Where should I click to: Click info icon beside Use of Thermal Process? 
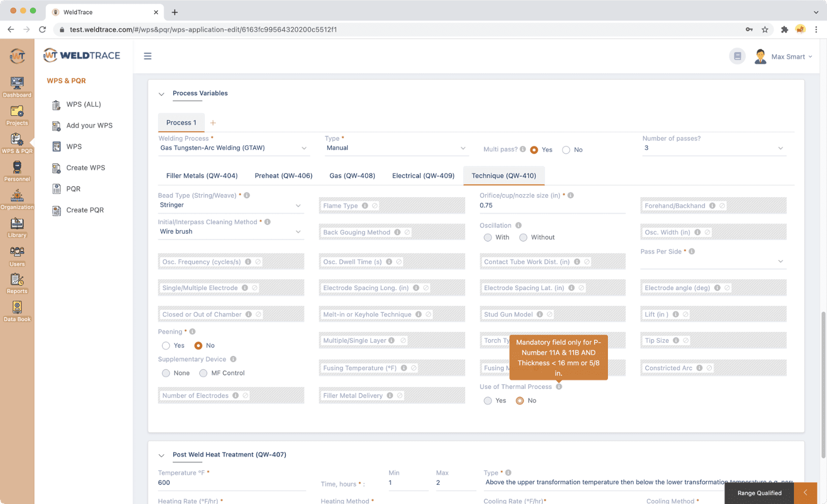tap(559, 387)
